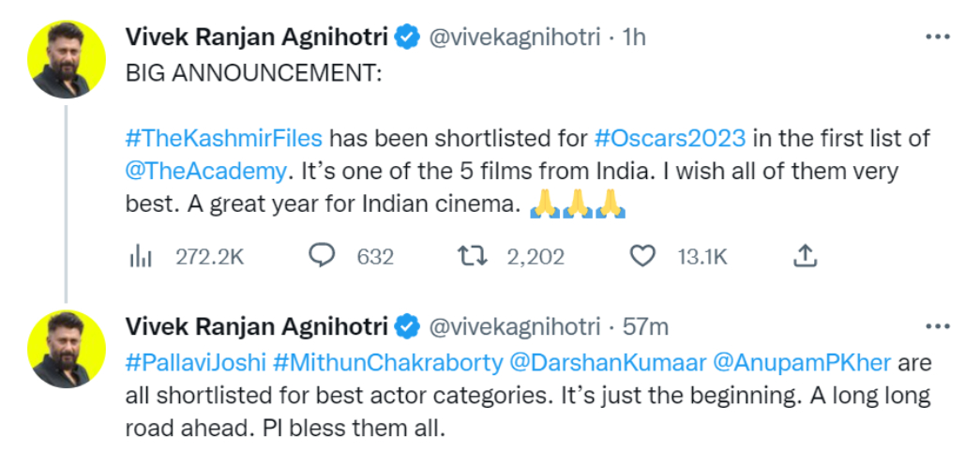The height and width of the screenshot is (452, 980).
Task: Click the verified badge on the first tweet
Action: (x=406, y=38)
